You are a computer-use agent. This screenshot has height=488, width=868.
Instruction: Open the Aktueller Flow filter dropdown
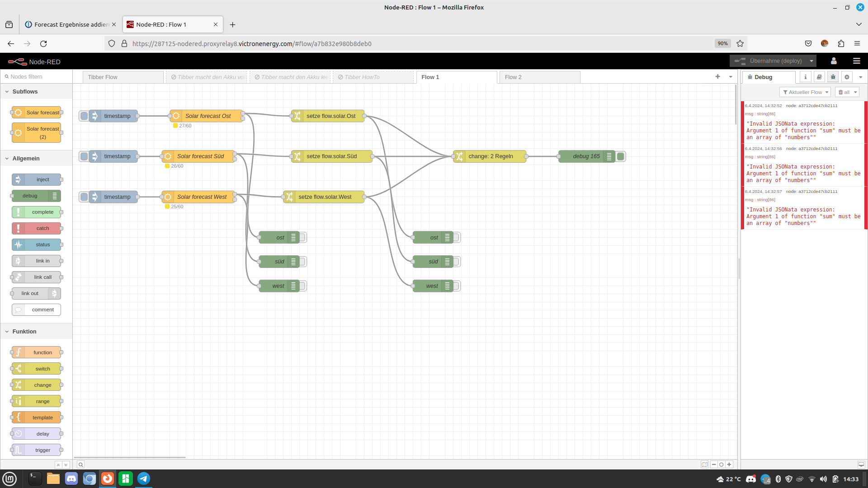[x=805, y=92]
